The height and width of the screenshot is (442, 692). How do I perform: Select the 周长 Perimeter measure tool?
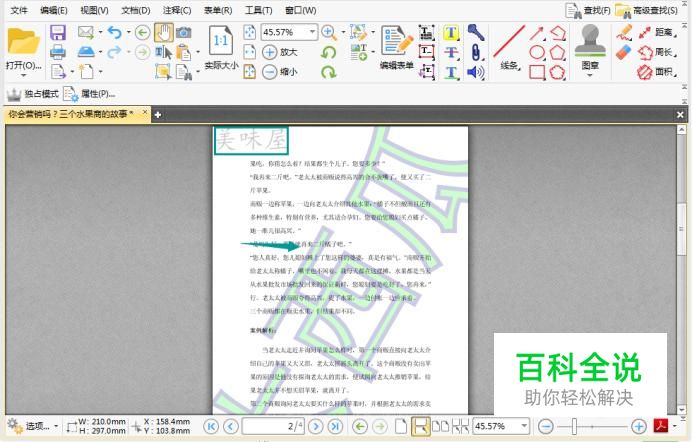click(657, 52)
